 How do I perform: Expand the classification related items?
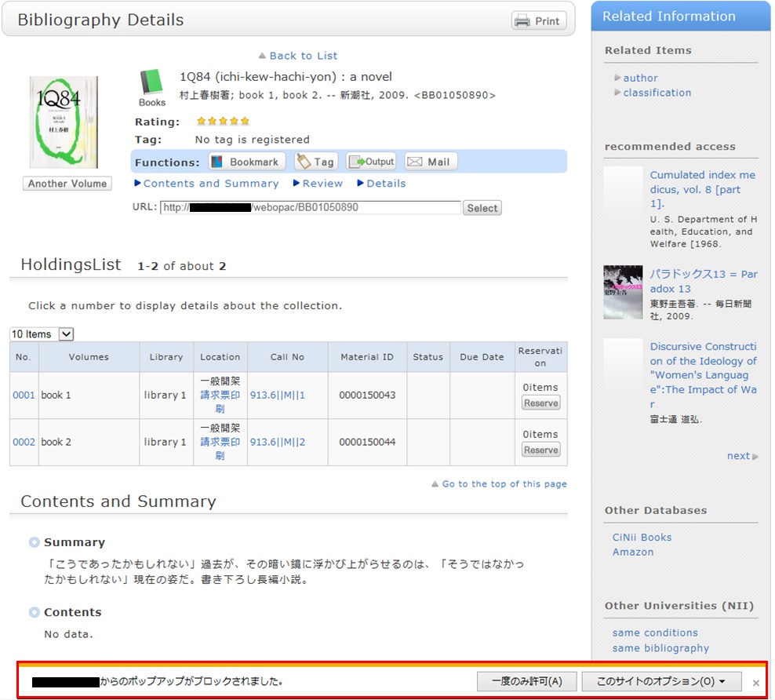point(657,93)
